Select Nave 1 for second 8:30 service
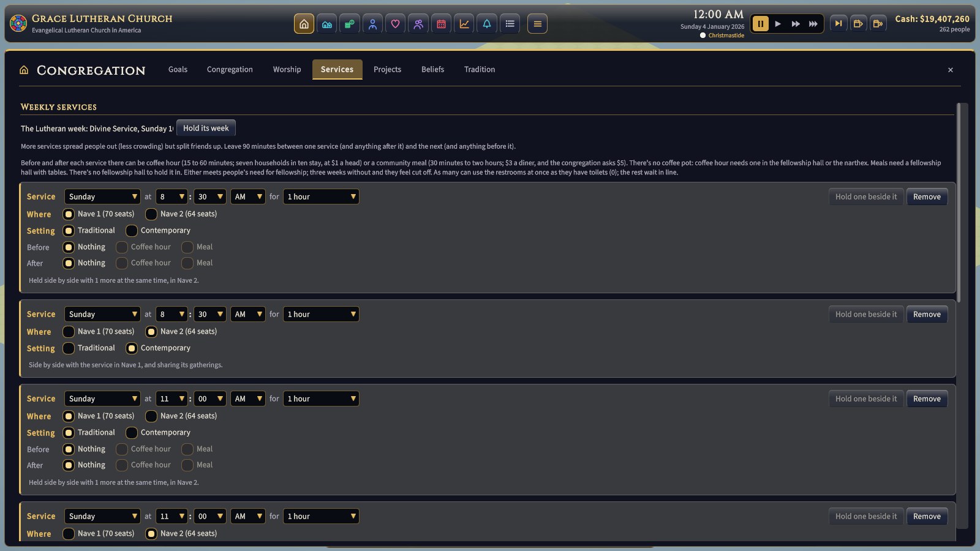Screen dimensions: 980x551 [99, 332]
